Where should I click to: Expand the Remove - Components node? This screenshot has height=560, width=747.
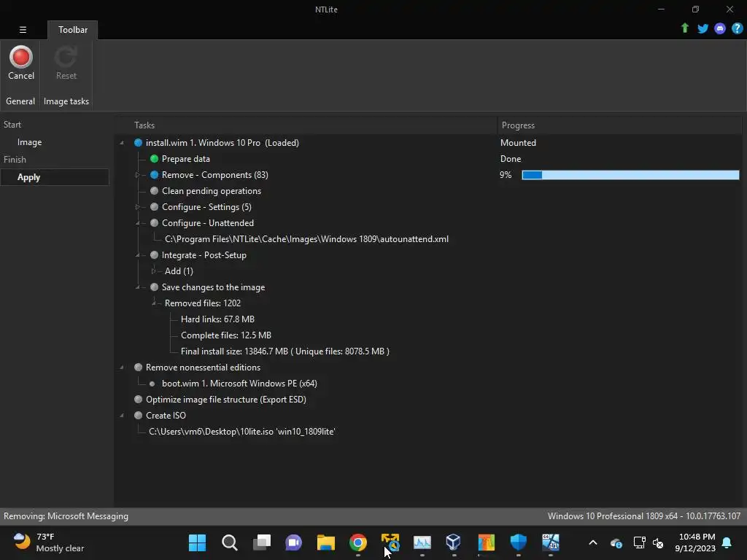137,175
